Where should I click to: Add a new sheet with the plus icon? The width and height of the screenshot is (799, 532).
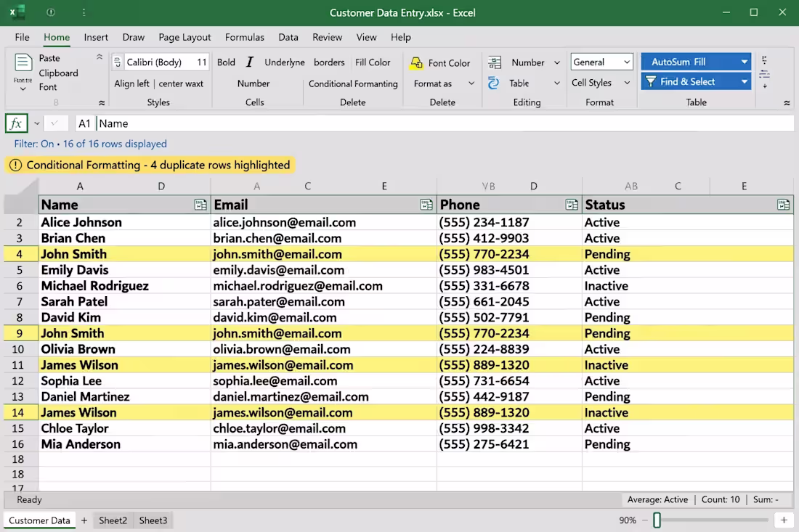pyautogui.click(x=84, y=520)
